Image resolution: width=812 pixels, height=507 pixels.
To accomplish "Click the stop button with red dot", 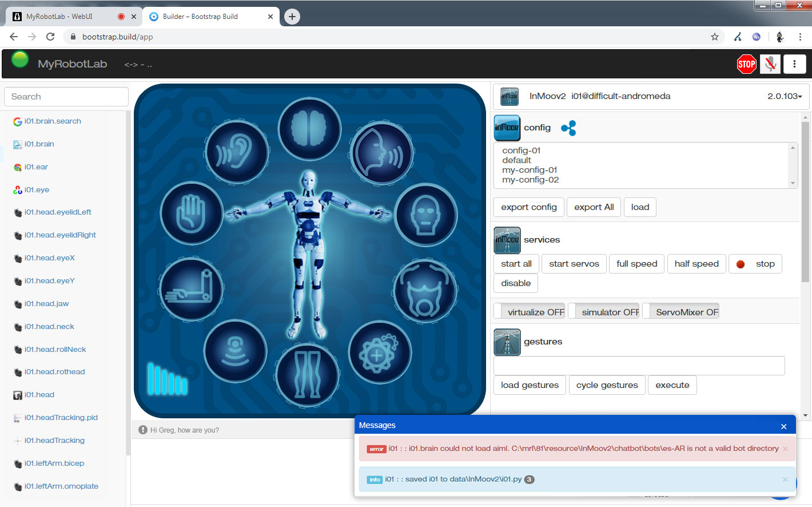I will pos(755,264).
